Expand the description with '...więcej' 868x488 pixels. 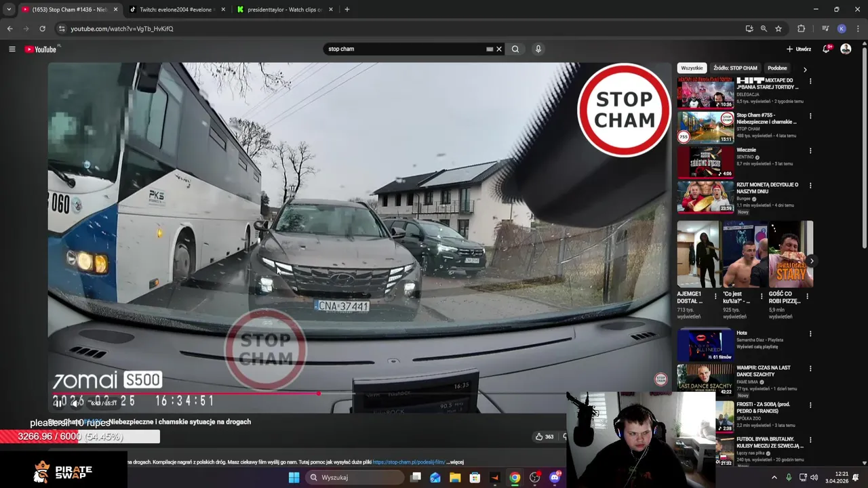(x=455, y=462)
